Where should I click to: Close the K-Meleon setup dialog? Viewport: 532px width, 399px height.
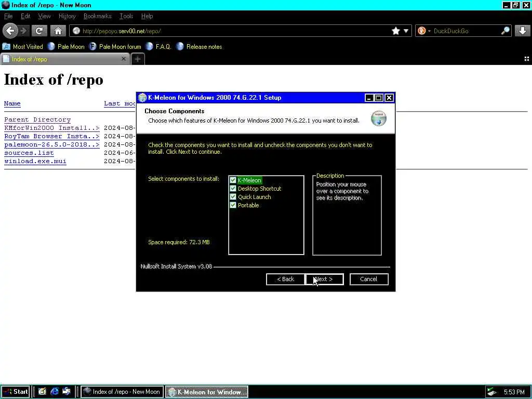point(389,98)
